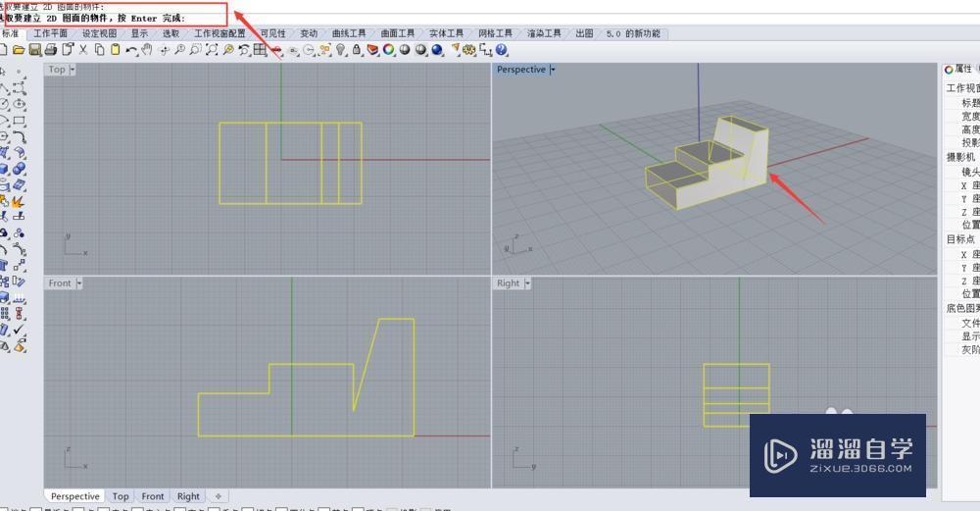Click the blue render sphere icon
This screenshot has width=980, height=511.
(x=437, y=49)
